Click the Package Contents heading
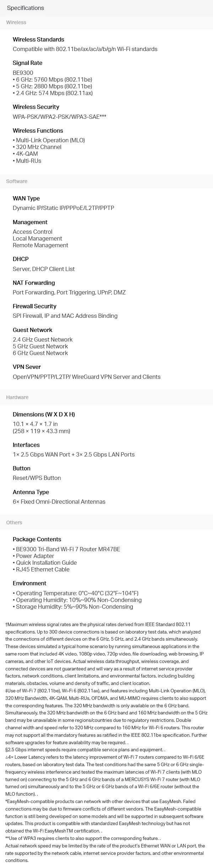The image size is (213, 868). 37,539
